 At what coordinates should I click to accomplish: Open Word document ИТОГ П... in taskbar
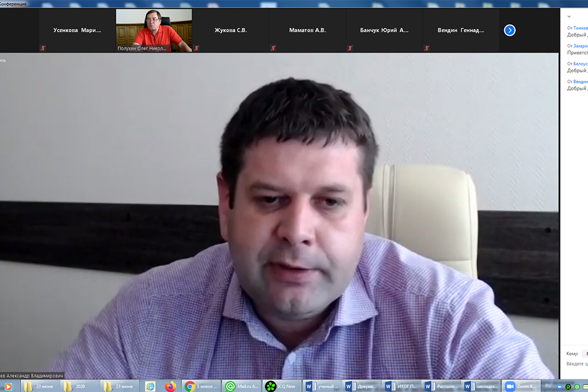tap(402, 386)
